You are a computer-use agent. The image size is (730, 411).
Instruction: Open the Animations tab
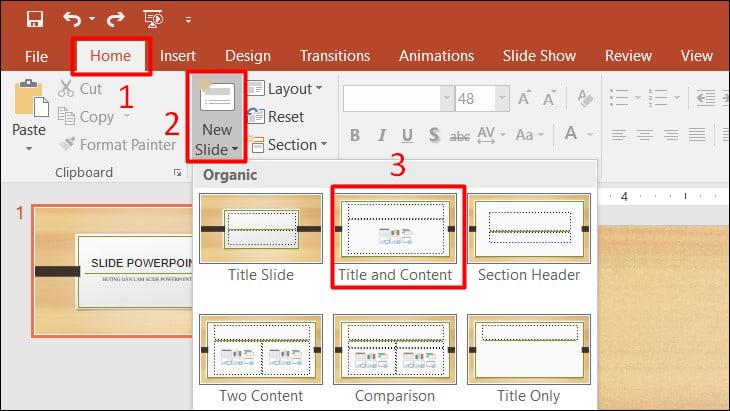pos(436,56)
